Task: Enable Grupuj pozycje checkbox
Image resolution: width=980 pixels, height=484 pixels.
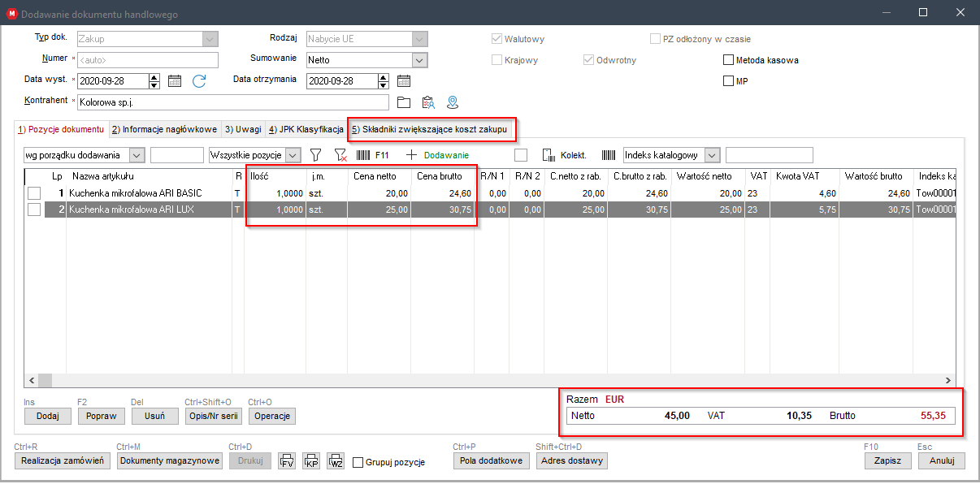Action: click(358, 462)
